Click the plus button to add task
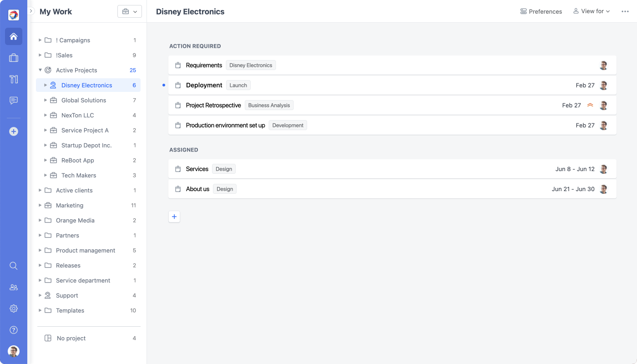 174,217
